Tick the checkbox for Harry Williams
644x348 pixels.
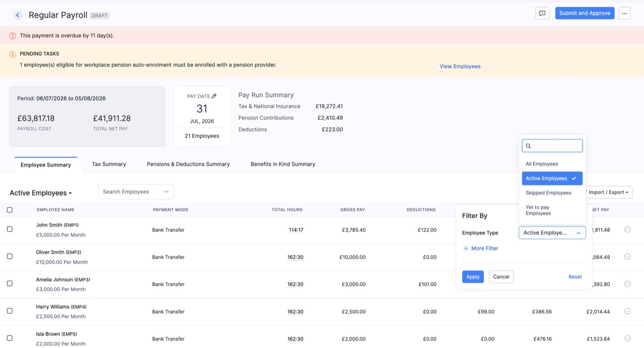tap(10, 311)
